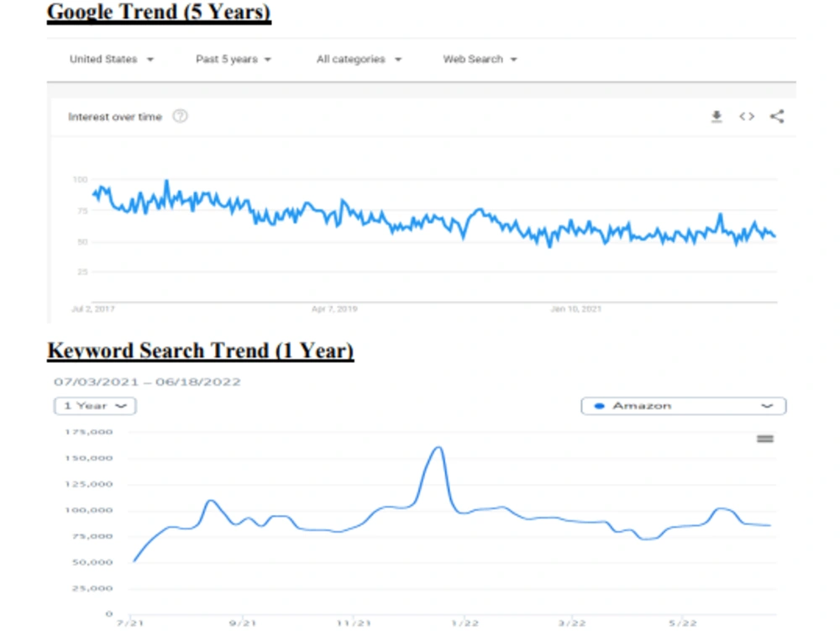840x631 pixels.
Task: Click the 1/22 x-axis label
Action: click(x=465, y=623)
